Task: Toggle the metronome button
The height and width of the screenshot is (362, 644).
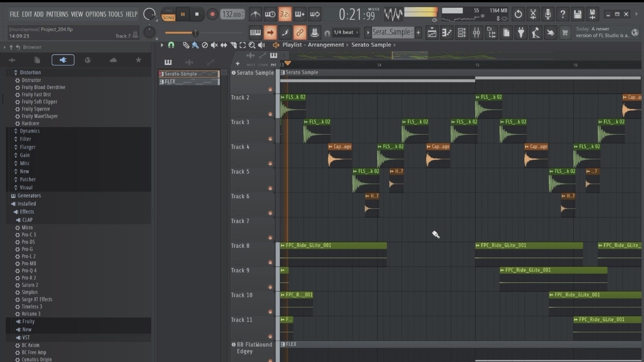Action: point(256,14)
